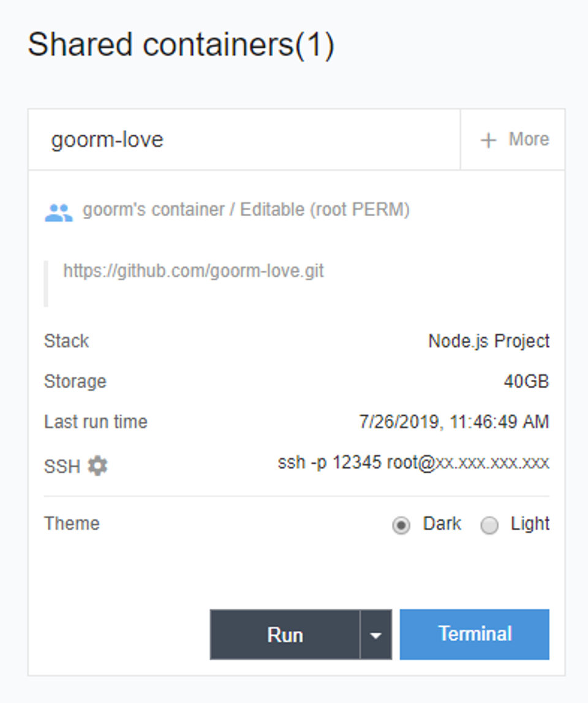588x703 pixels.
Task: Click the 7/26/2019 last run timestamp
Action: coord(454,422)
